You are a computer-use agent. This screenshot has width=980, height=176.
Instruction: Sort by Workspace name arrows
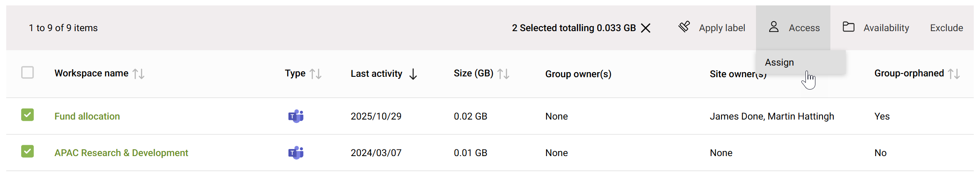coord(138,74)
